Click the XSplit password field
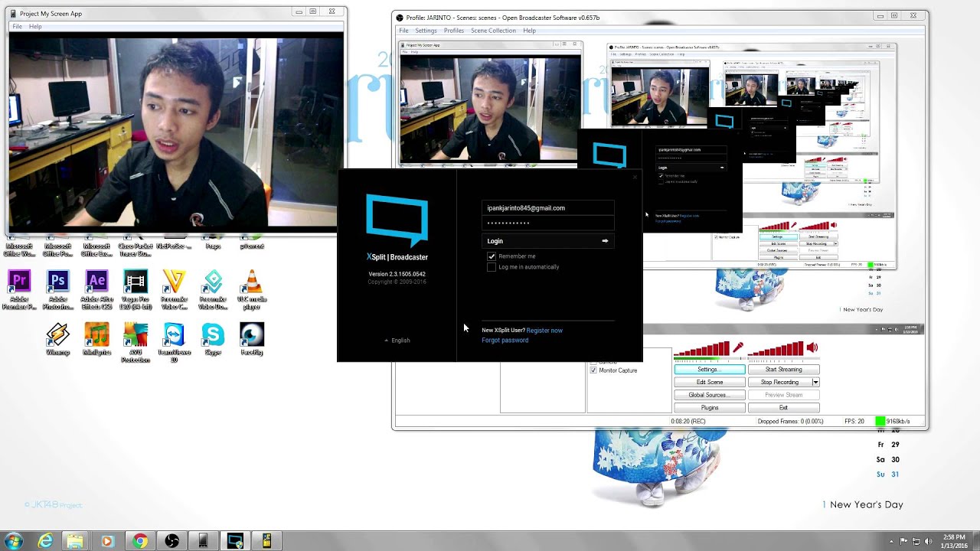980x551 pixels. tap(548, 223)
